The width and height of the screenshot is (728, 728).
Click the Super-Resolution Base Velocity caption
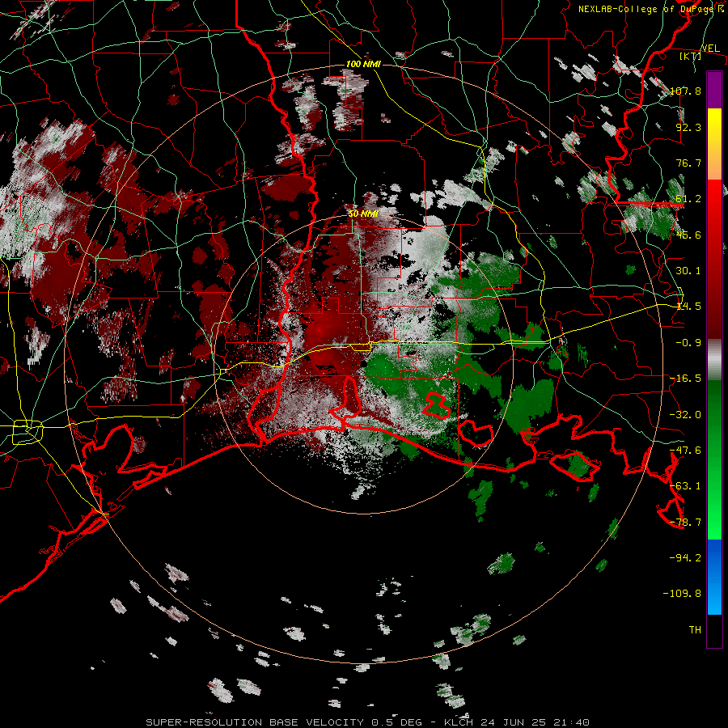click(368, 722)
